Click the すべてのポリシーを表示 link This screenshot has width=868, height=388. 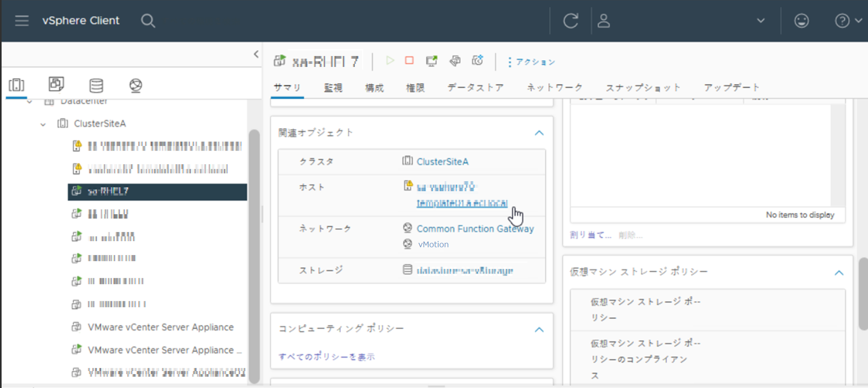pos(326,357)
